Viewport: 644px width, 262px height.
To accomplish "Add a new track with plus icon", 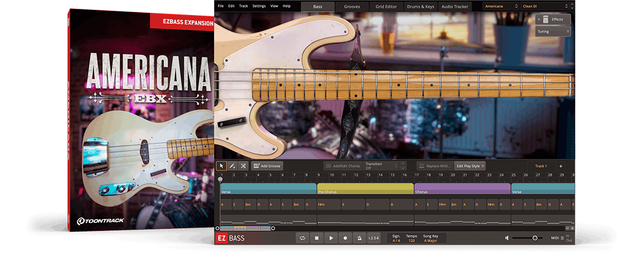I will (560, 166).
